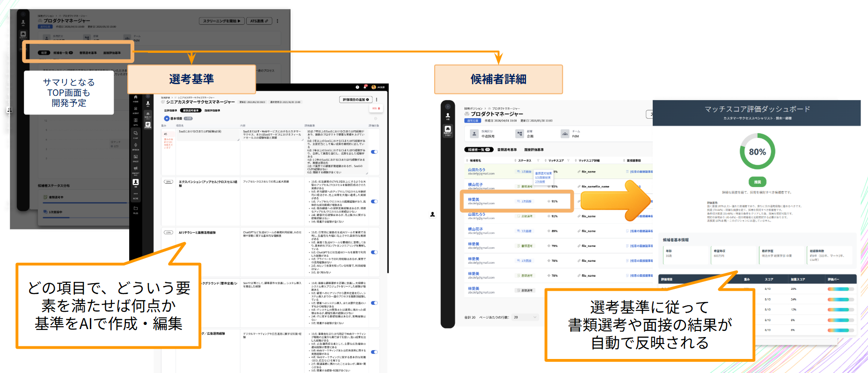Switch to 全評価基準 tab in 選考基準 screen
Screen dimensions: 868x373
coord(170,110)
